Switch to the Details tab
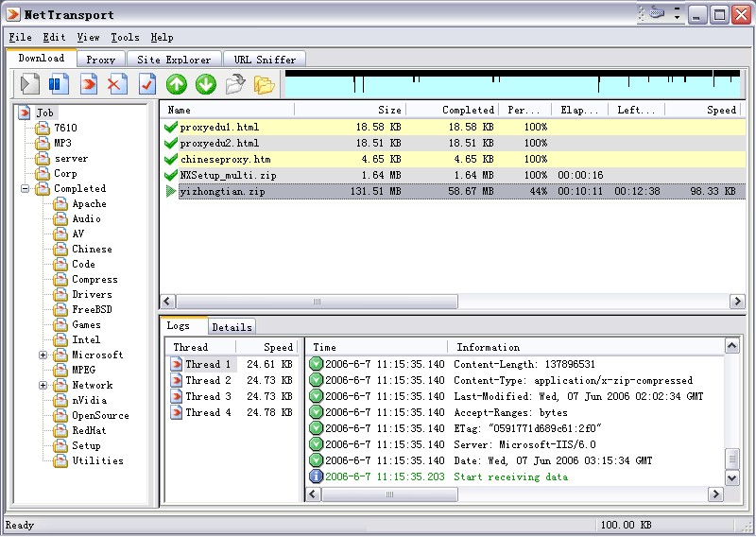 coord(232,327)
